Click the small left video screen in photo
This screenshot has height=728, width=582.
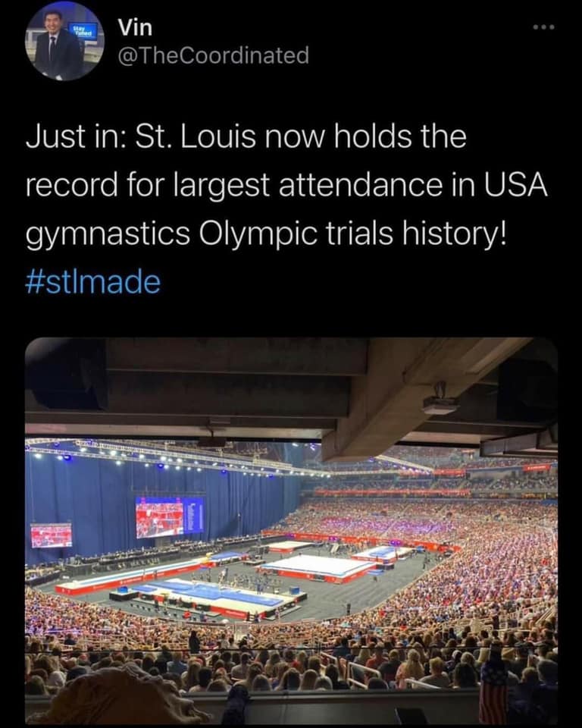(x=51, y=535)
